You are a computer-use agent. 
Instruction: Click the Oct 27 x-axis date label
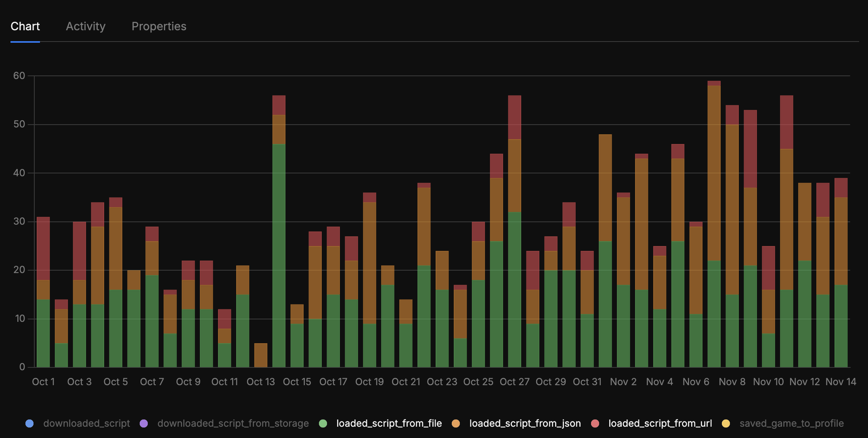click(x=514, y=382)
